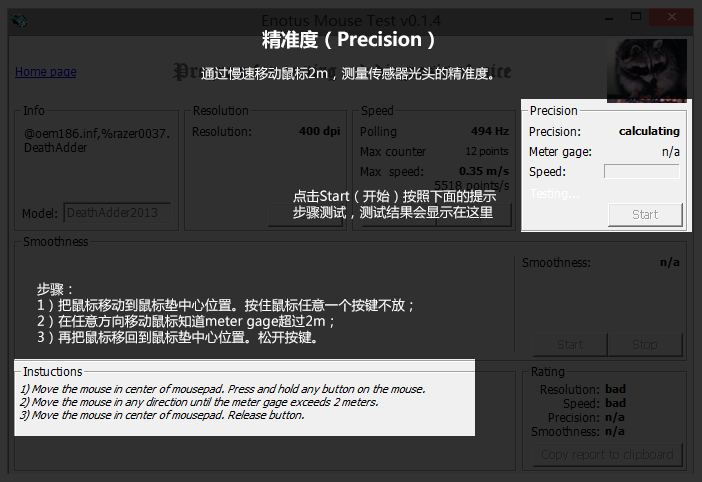Click the app icon in the title bar
702x482 pixels.
tap(21, 19)
